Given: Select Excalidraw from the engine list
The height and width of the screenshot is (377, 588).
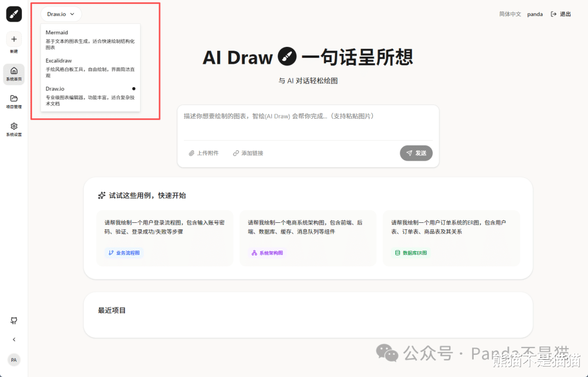Looking at the screenshot, I should pos(90,68).
